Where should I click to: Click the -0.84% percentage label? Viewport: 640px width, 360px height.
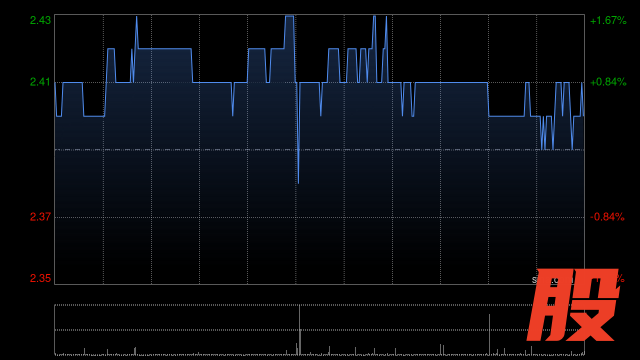click(607, 217)
